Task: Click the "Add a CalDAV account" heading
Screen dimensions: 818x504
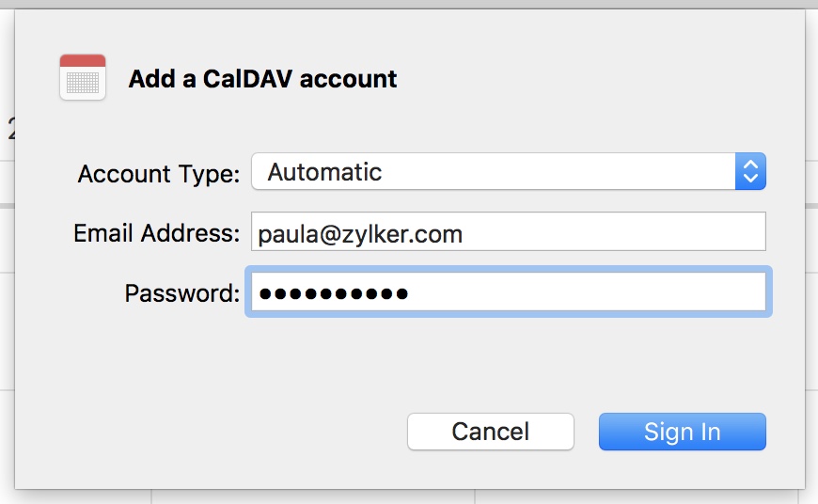Action: click(x=262, y=79)
